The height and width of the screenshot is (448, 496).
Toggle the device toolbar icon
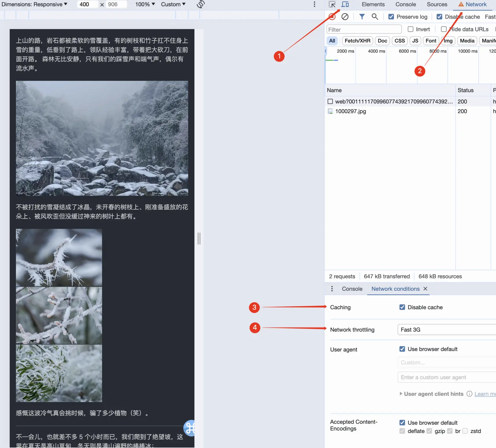(345, 4)
